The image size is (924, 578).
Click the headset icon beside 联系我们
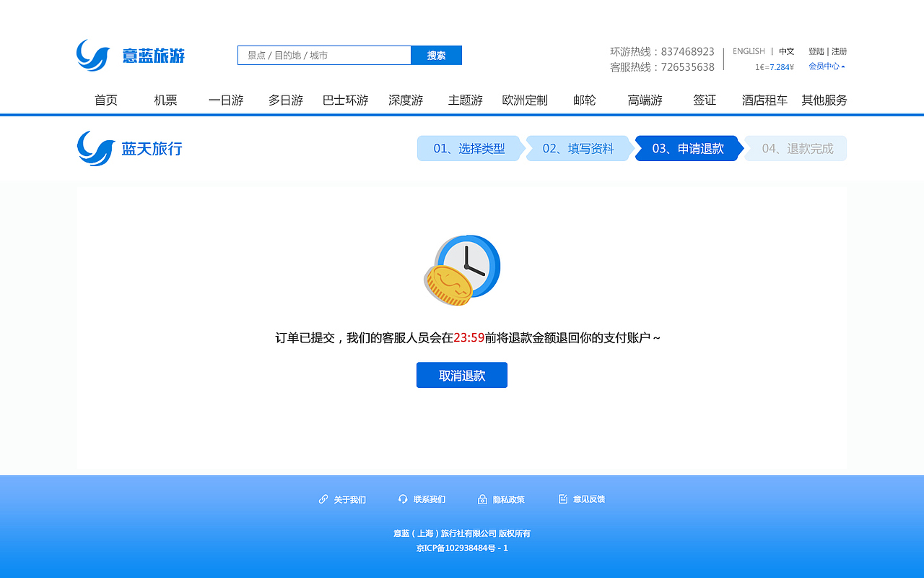(x=403, y=499)
